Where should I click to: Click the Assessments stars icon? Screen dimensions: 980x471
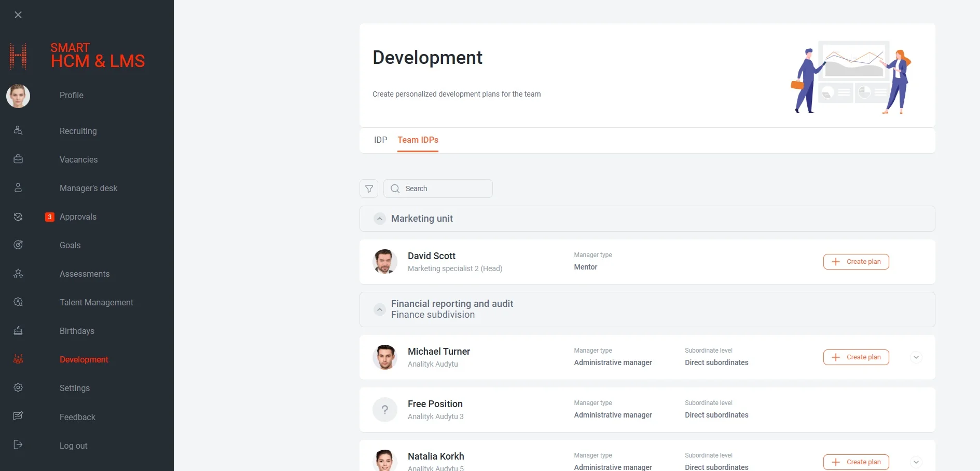coord(18,273)
